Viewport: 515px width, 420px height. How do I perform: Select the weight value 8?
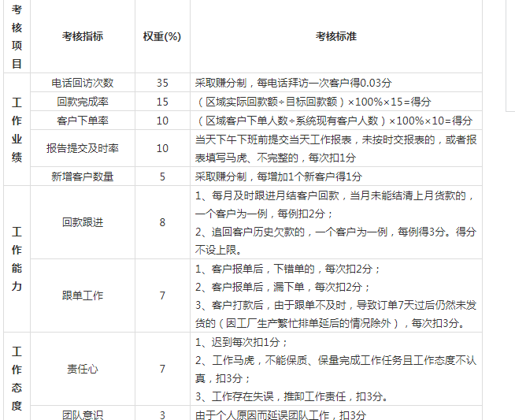tap(162, 222)
